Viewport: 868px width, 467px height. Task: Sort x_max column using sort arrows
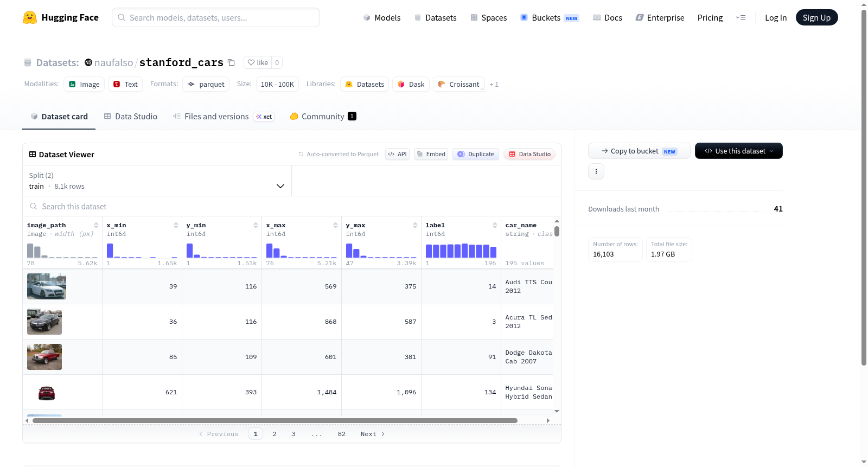335,225
